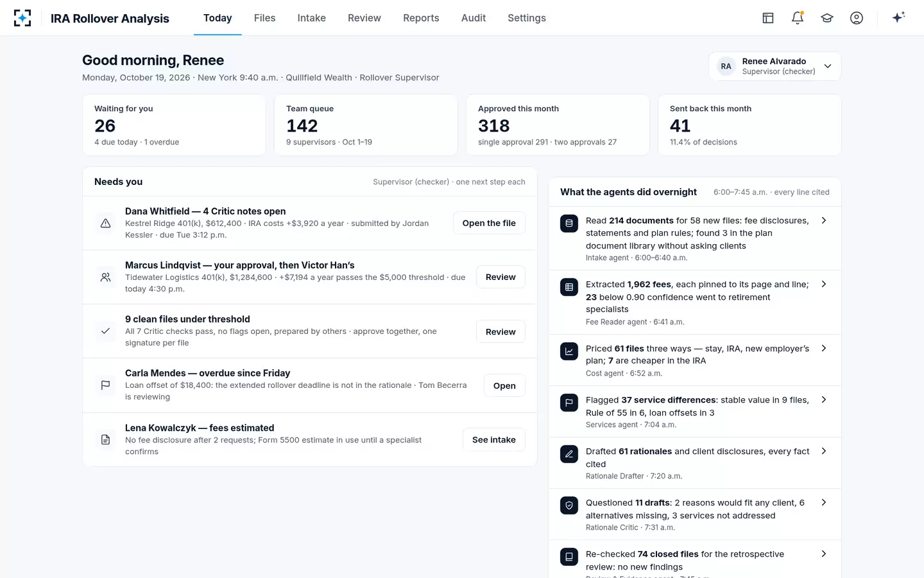The image size is (924, 578).
Task: Click the Cost agent chart icon
Action: 569,351
